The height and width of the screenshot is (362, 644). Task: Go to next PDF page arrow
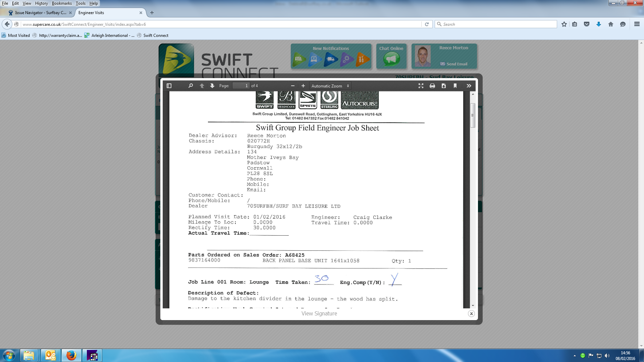pyautogui.click(x=212, y=86)
